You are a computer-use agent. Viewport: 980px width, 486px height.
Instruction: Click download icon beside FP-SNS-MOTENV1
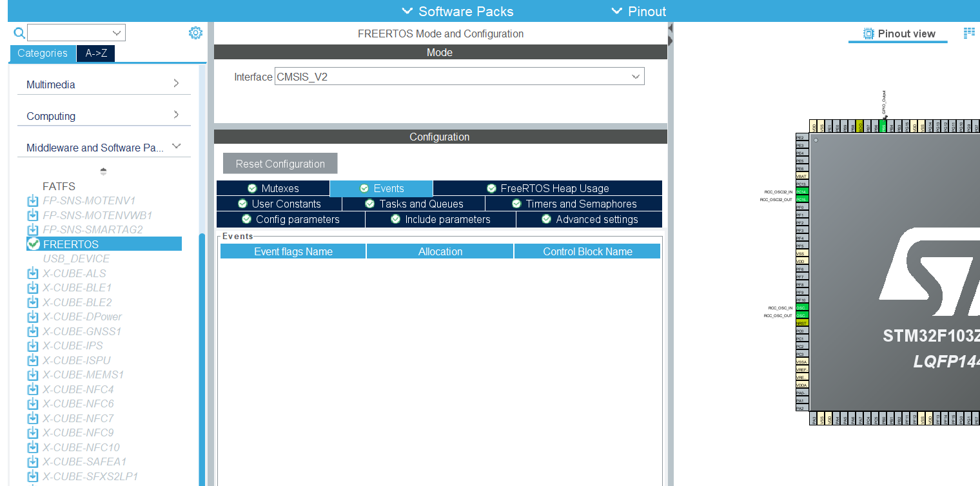click(x=33, y=201)
